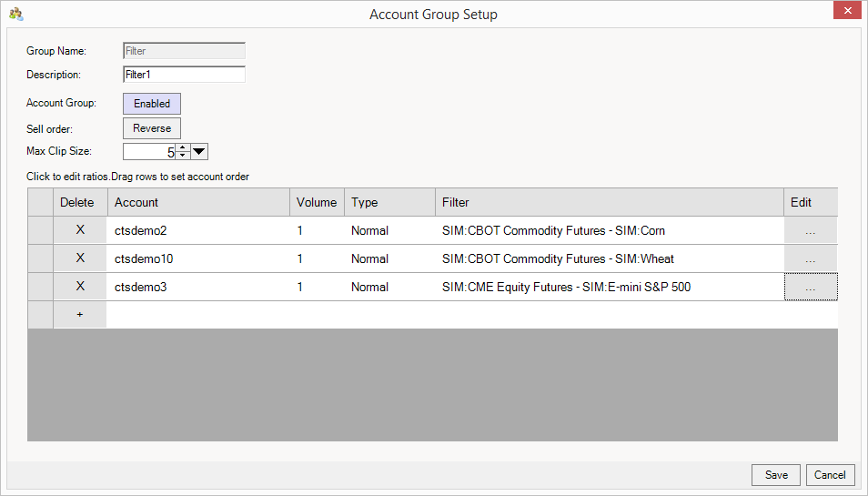The height and width of the screenshot is (496, 868).
Task: Toggle the Sell order Reverse button
Action: click(x=152, y=128)
